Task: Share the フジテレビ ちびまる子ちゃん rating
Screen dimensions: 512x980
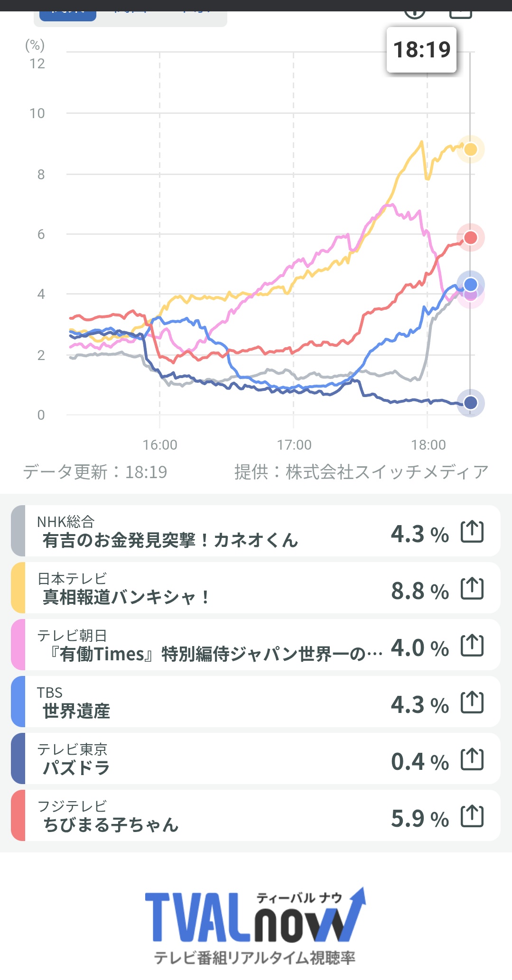Action: (x=472, y=816)
